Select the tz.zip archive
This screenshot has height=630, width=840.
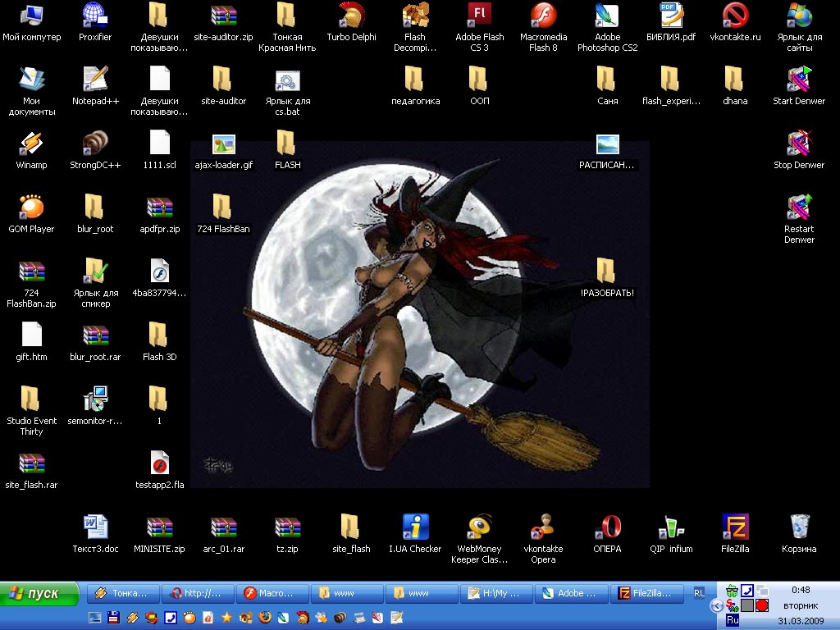(287, 533)
